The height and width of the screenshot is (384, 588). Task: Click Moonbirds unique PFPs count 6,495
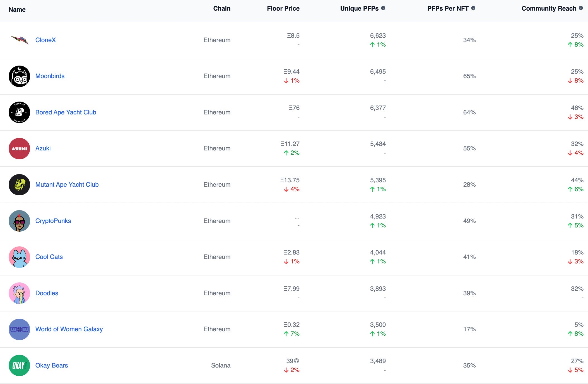click(378, 71)
